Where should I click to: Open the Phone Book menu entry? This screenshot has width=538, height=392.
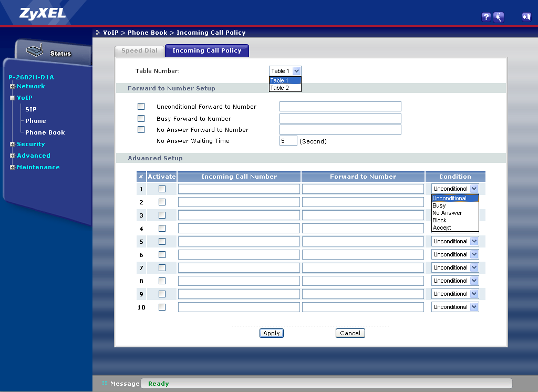45,132
